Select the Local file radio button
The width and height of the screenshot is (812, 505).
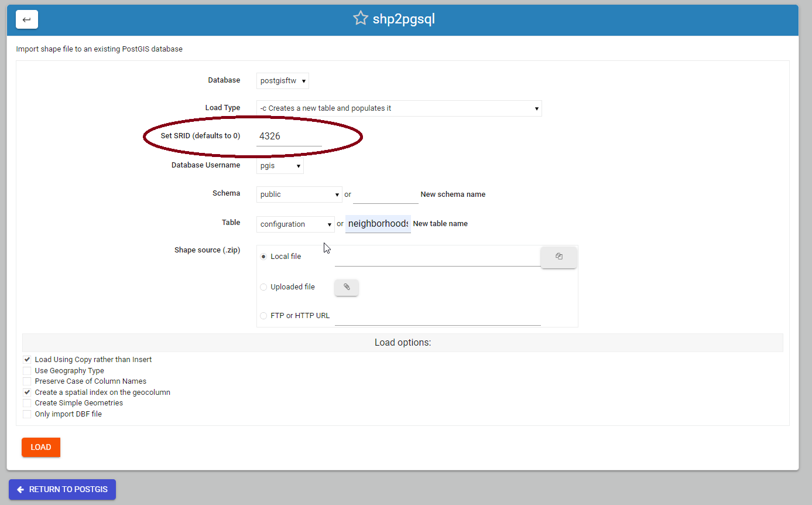pyautogui.click(x=263, y=257)
